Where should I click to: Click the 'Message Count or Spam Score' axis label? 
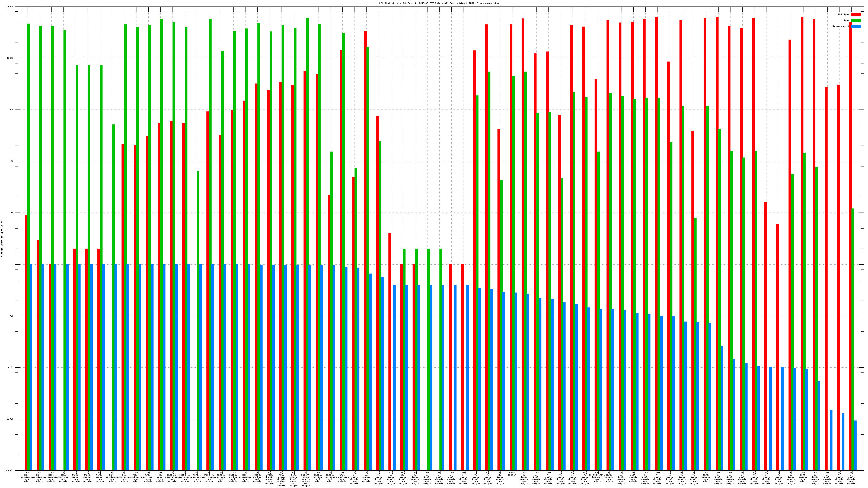pos(2,239)
